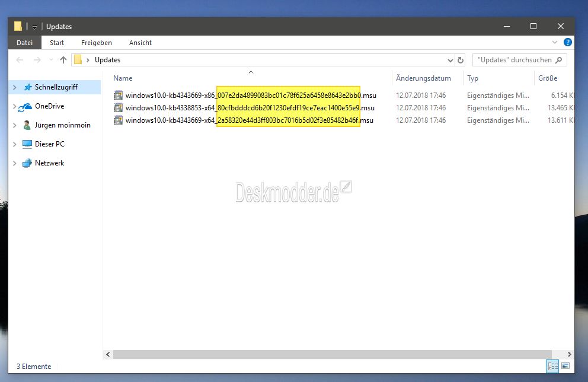Expand the Schnellzugriff tree node

pos(15,87)
